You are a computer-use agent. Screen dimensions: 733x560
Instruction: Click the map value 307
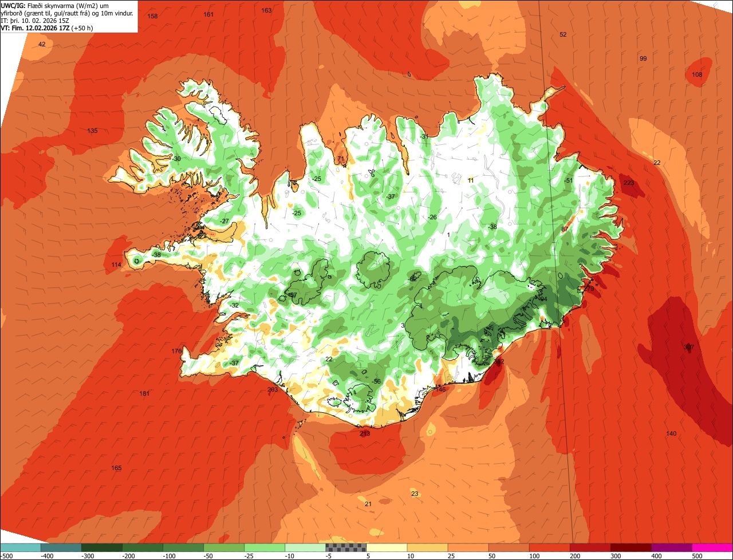click(x=689, y=347)
